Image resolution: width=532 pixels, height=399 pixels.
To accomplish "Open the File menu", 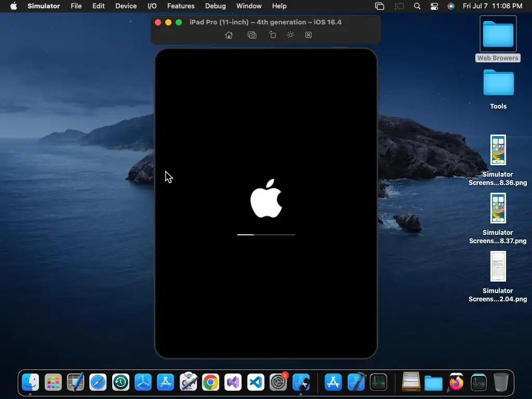I will tap(76, 6).
